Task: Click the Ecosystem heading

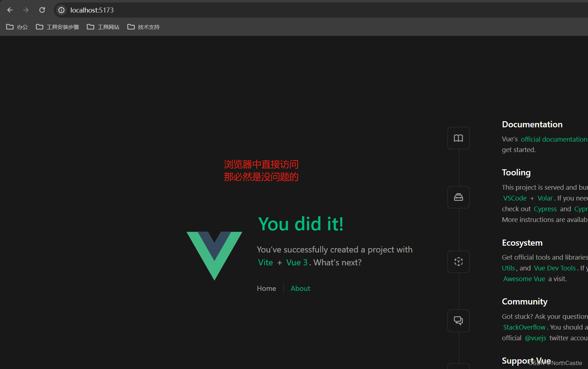Action: [522, 243]
